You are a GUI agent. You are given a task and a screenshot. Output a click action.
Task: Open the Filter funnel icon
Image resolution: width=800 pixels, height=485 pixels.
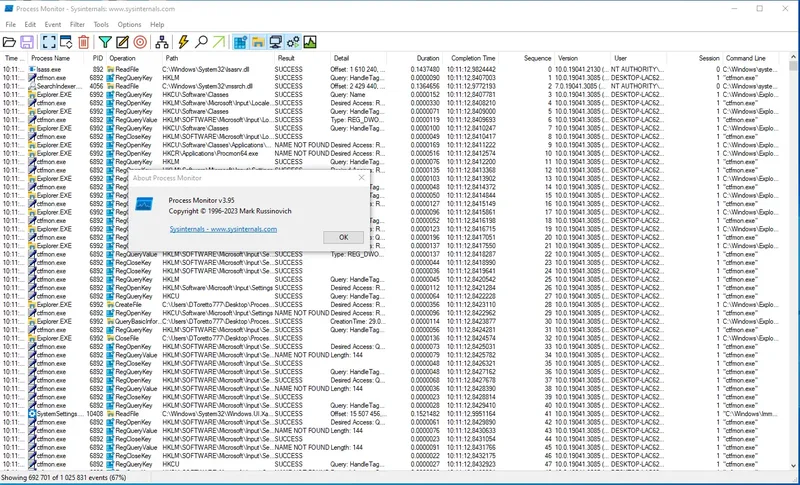pyautogui.click(x=105, y=42)
